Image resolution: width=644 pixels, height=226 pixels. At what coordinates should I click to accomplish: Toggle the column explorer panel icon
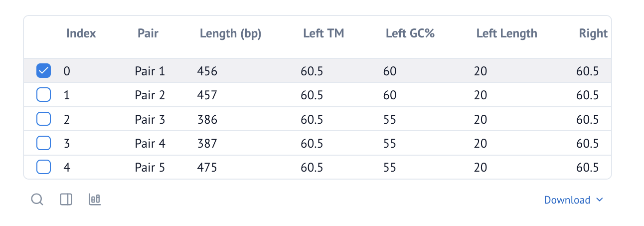tap(66, 200)
